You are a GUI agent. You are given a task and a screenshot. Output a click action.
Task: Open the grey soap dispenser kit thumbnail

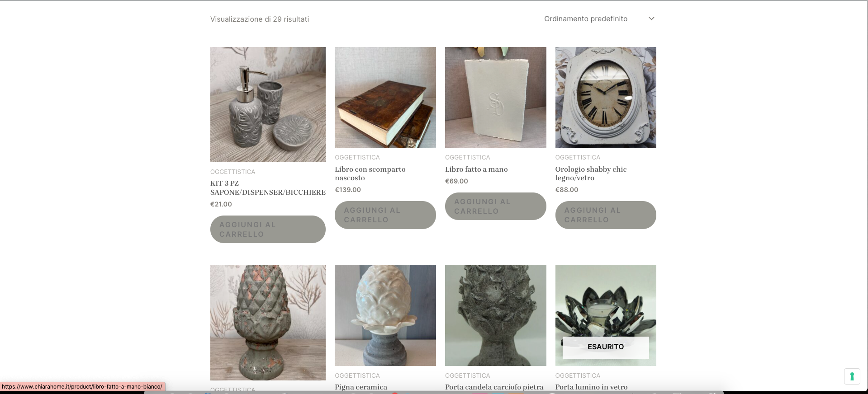pyautogui.click(x=268, y=104)
